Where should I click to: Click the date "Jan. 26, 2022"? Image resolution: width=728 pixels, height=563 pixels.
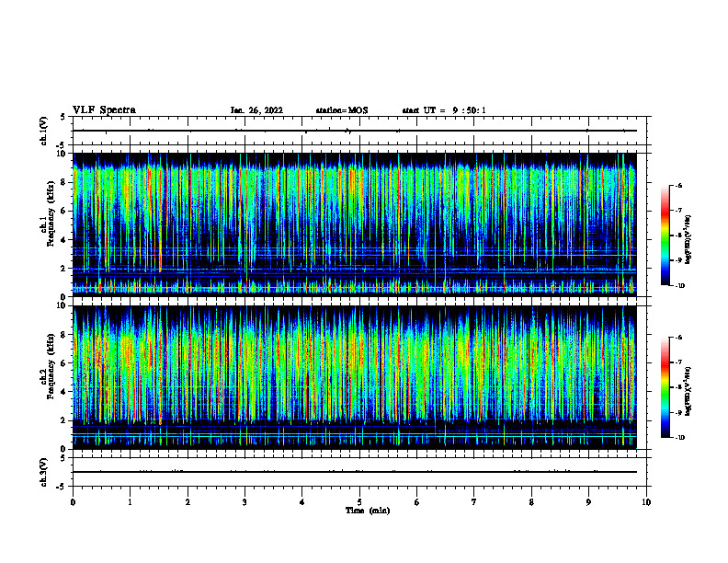[x=256, y=110]
